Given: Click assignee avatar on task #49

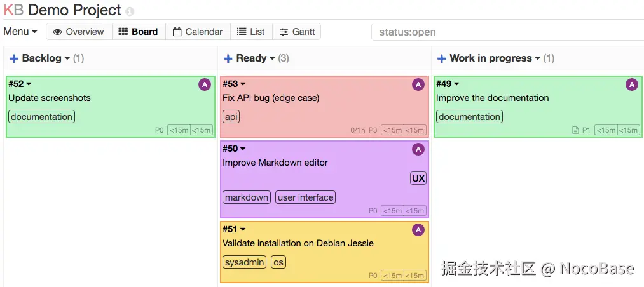Looking at the screenshot, I should 632,85.
